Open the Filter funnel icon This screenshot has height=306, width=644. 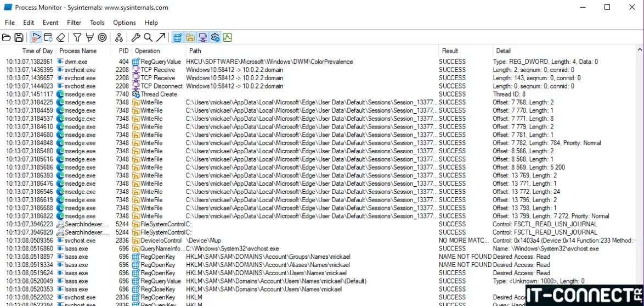point(77,37)
